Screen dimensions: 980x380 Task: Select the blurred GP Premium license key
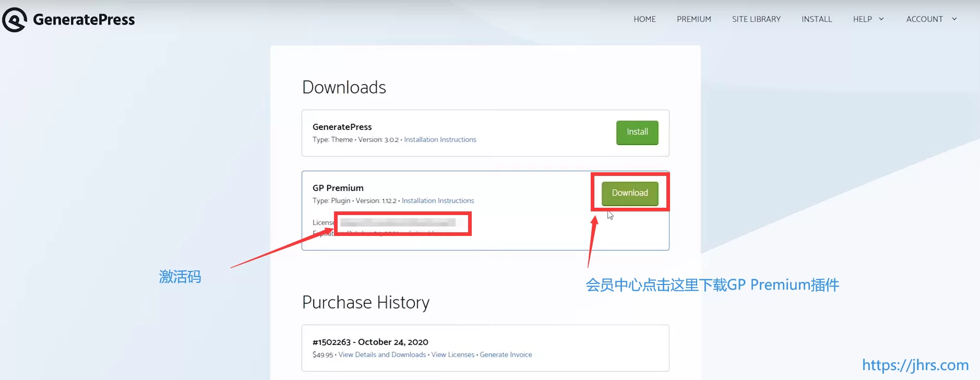pyautogui.click(x=398, y=223)
